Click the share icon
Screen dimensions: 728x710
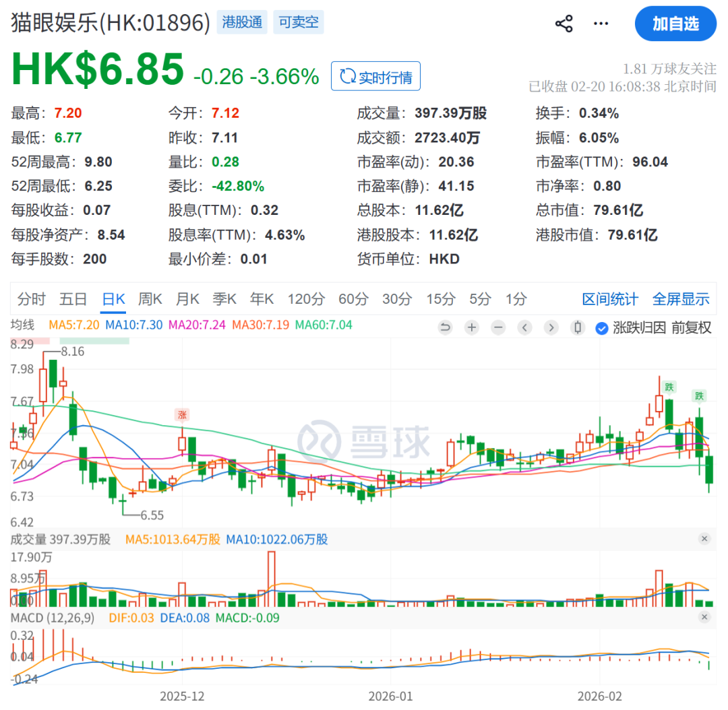coord(564,24)
